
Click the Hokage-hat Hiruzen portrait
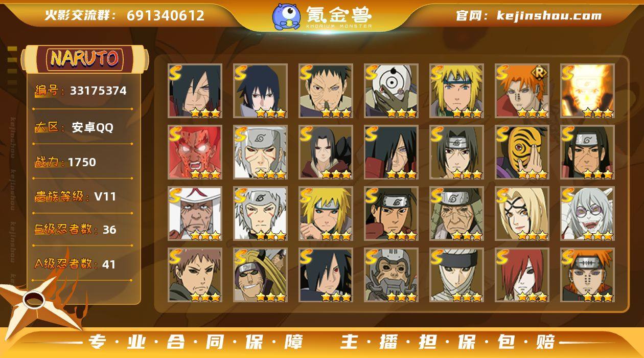click(x=195, y=214)
